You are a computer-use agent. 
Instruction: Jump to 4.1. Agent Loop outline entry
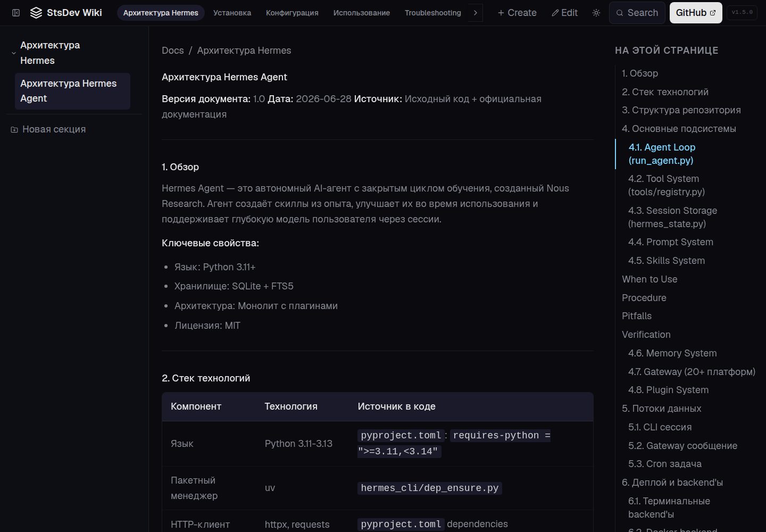pyautogui.click(x=662, y=154)
